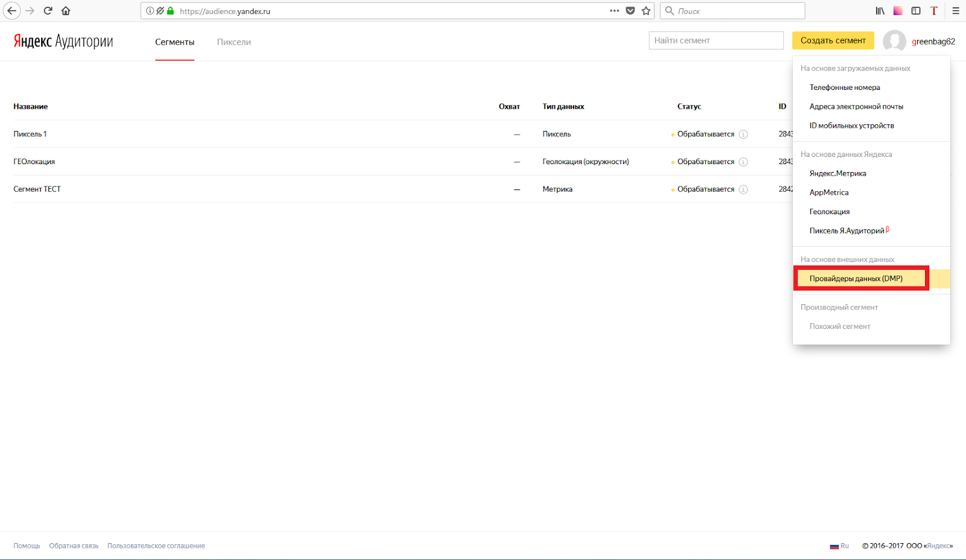Follow the Яндекс copyright link
The width and height of the screenshot is (966, 560).
(939, 546)
